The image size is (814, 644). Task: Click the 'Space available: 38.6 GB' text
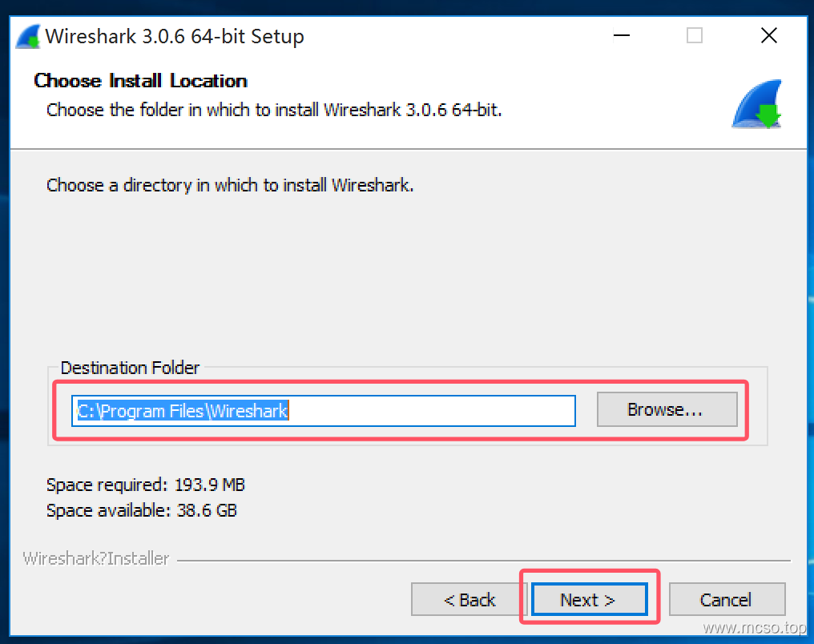[x=142, y=510]
